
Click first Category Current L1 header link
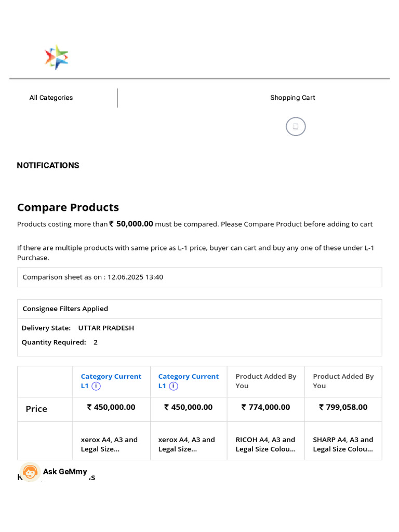point(111,377)
